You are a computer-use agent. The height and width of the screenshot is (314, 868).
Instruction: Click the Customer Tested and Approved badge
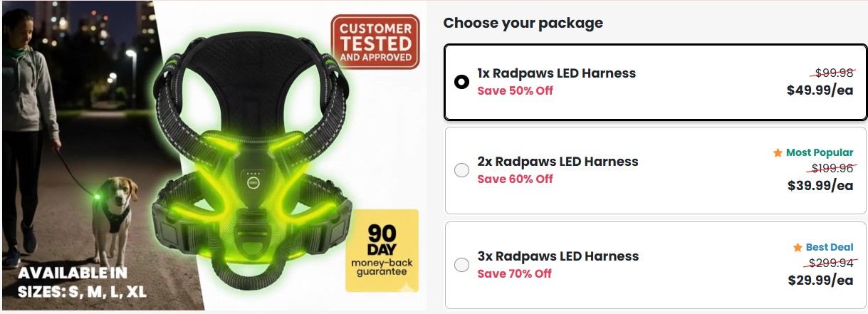click(x=375, y=43)
